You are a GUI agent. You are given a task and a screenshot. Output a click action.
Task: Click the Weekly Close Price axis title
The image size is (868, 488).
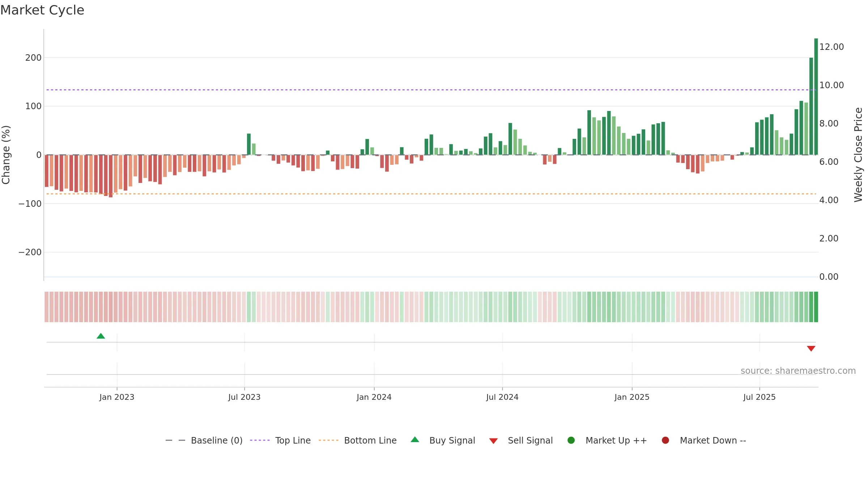click(858, 155)
